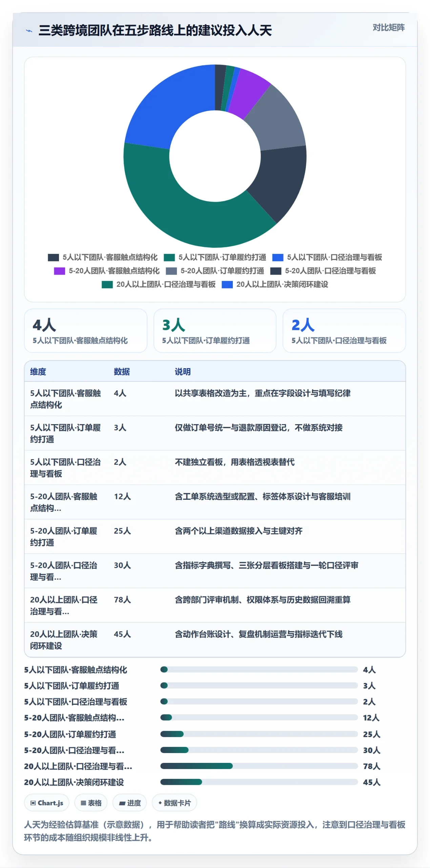Click progress bar for 5-20人团队·订单履约打通
This screenshot has width=430, height=868.
pos(259,734)
